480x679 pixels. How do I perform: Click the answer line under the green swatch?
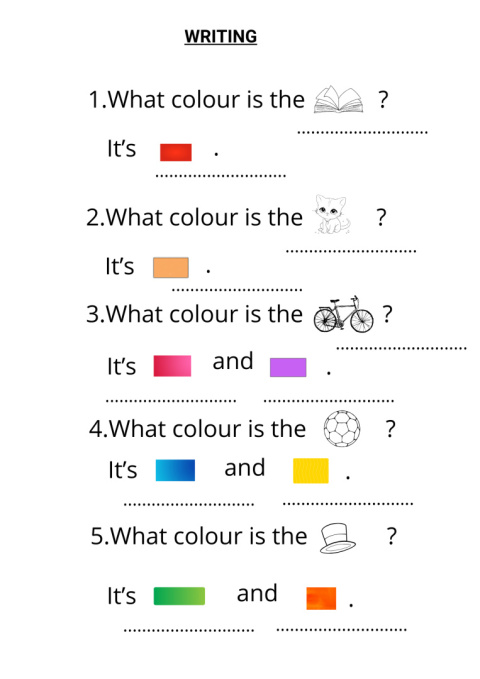[x=189, y=630]
